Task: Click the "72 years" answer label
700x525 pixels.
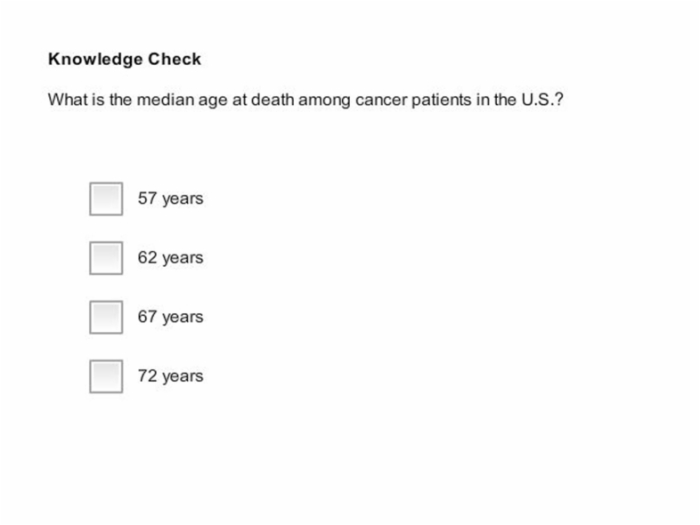Action: pyautogui.click(x=170, y=376)
